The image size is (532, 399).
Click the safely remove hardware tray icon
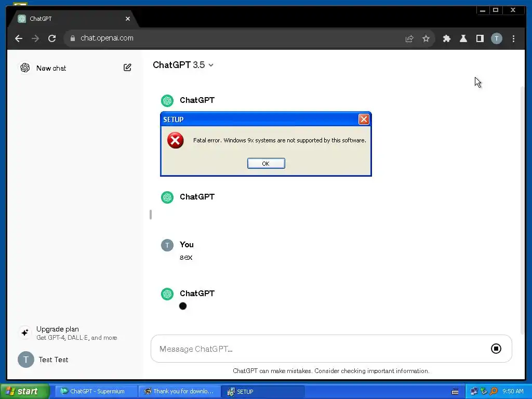pos(484,391)
